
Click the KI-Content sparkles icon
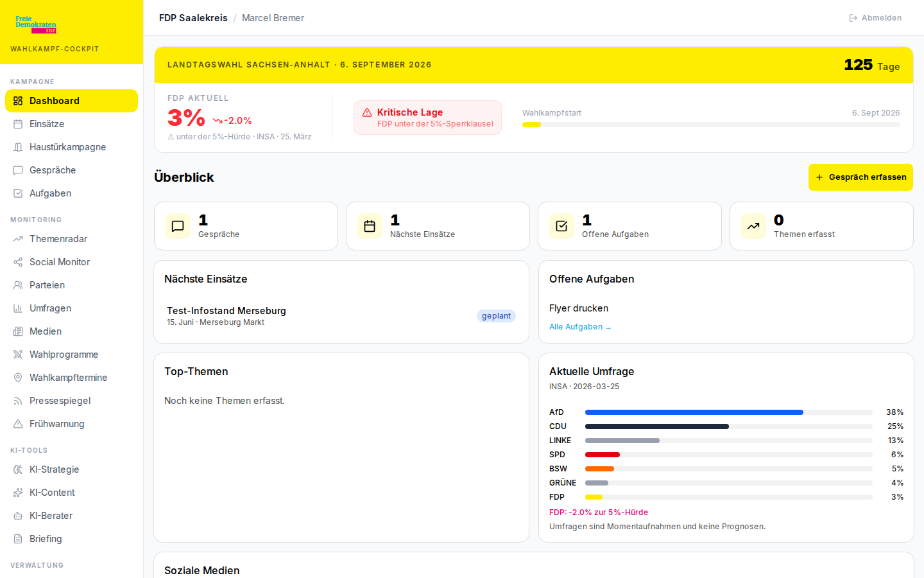pos(18,493)
